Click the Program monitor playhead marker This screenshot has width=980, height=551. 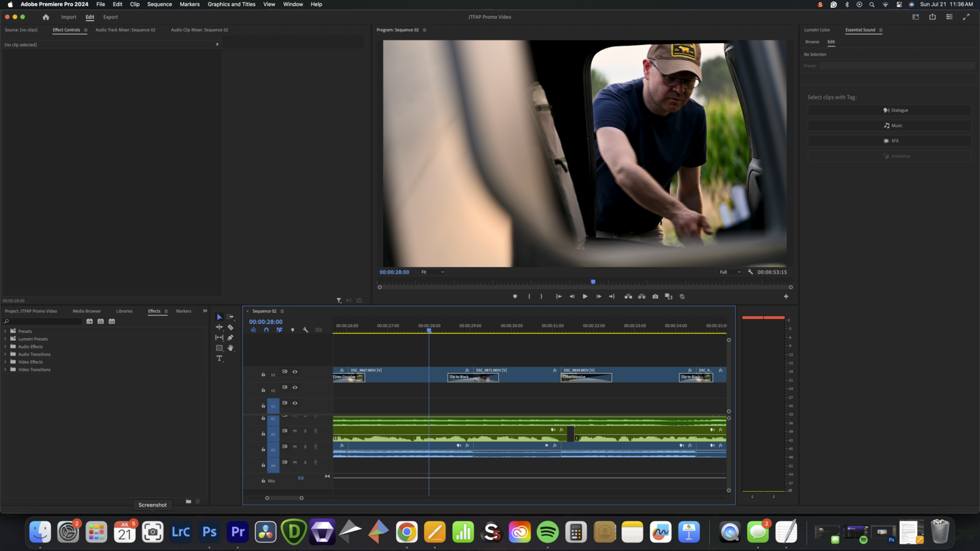point(593,282)
